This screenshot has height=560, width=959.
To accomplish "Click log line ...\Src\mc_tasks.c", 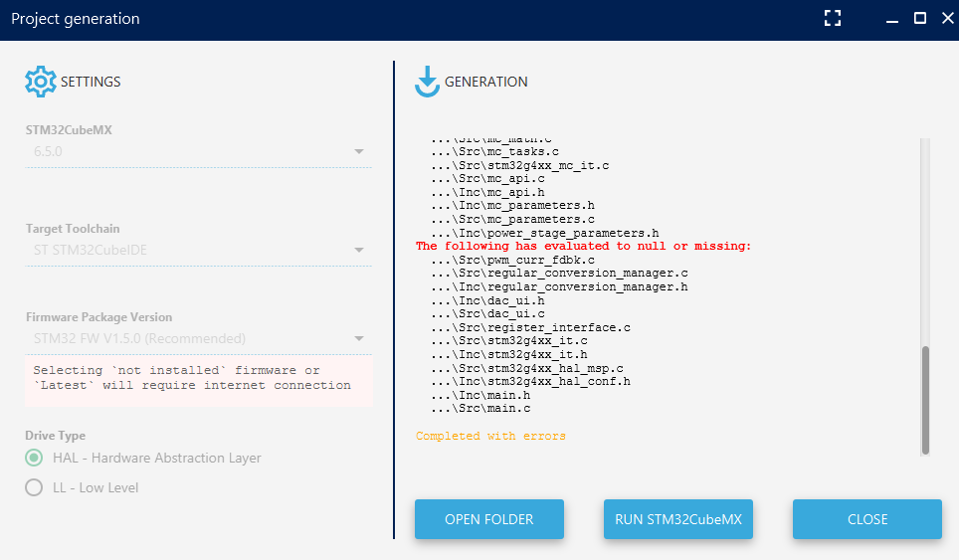I will tap(494, 151).
